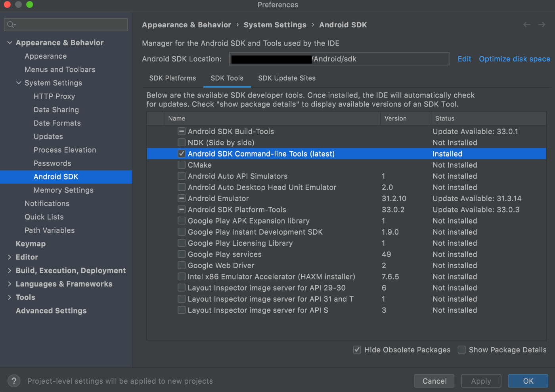This screenshot has height=392, width=555.
Task: Open Passwords settings
Action: (52, 163)
